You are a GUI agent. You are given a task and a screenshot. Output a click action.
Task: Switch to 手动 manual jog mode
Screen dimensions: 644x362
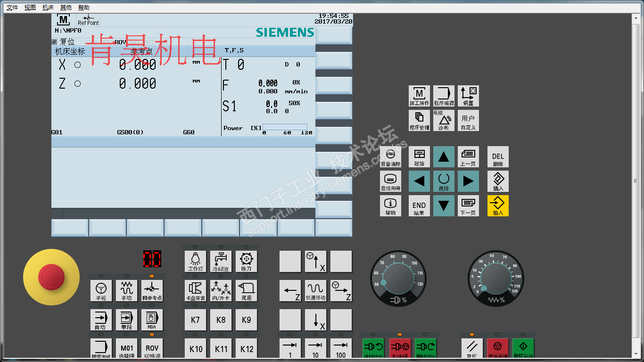click(x=126, y=291)
